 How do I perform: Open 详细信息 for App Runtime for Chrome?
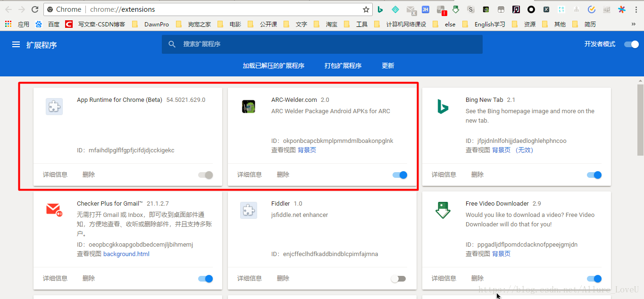point(55,174)
